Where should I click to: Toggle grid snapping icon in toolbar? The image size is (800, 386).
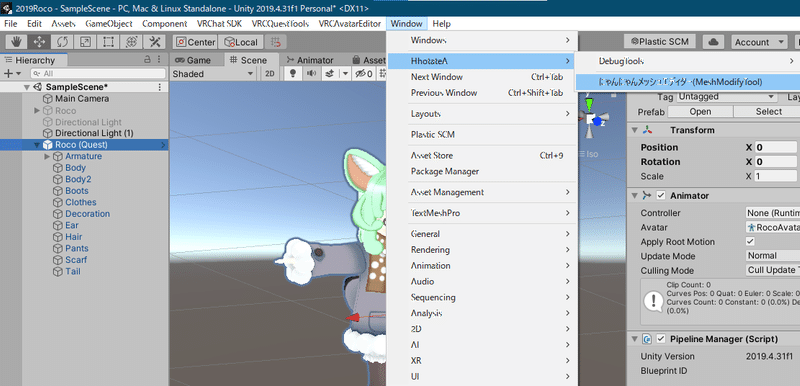click(276, 42)
